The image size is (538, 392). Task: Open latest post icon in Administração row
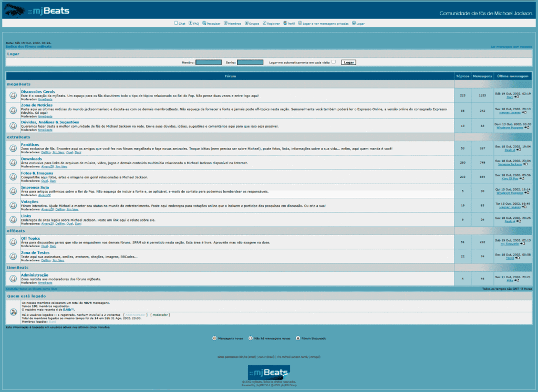tap(517, 280)
